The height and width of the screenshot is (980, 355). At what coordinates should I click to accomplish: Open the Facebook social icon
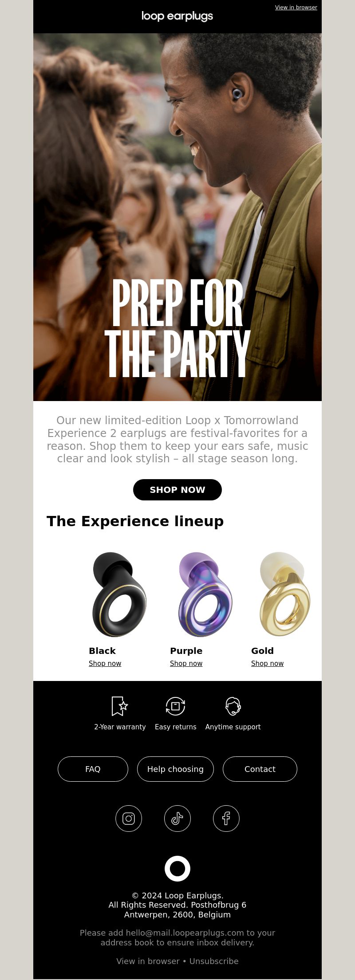(x=226, y=819)
